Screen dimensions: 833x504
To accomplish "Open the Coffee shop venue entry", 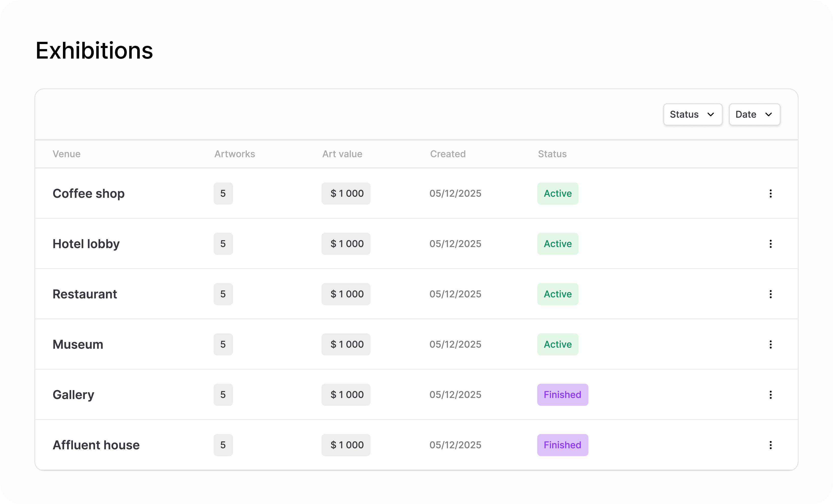I will (89, 193).
